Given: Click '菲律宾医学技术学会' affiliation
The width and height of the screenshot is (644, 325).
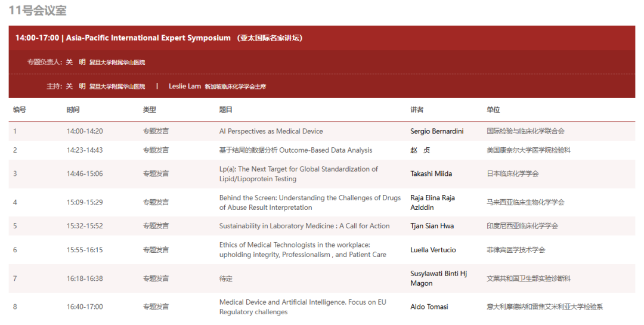Looking at the screenshot, I should [x=516, y=250].
